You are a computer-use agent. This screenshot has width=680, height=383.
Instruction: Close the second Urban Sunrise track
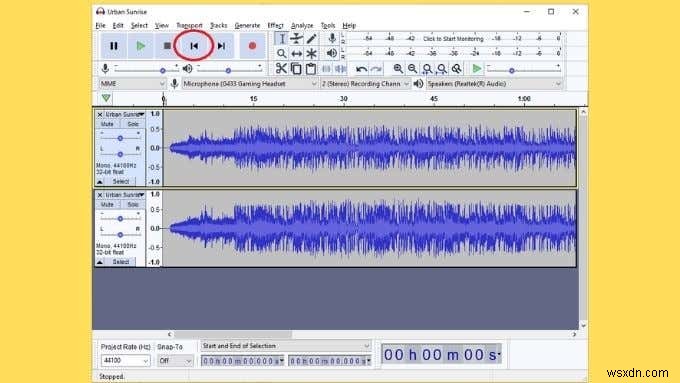pyautogui.click(x=100, y=195)
